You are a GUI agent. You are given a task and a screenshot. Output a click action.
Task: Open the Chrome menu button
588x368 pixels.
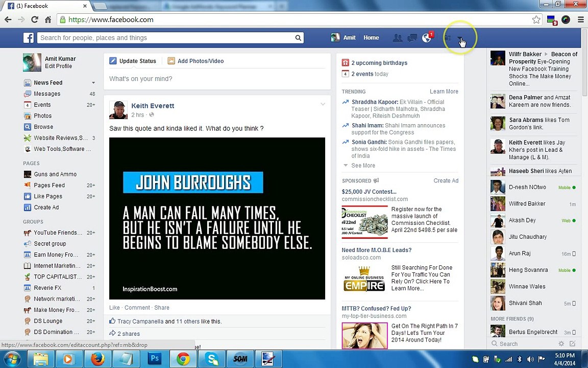click(x=580, y=19)
